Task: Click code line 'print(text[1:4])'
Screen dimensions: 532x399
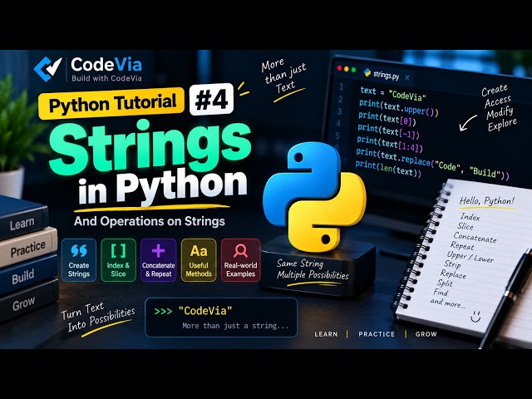Action: 390,145
